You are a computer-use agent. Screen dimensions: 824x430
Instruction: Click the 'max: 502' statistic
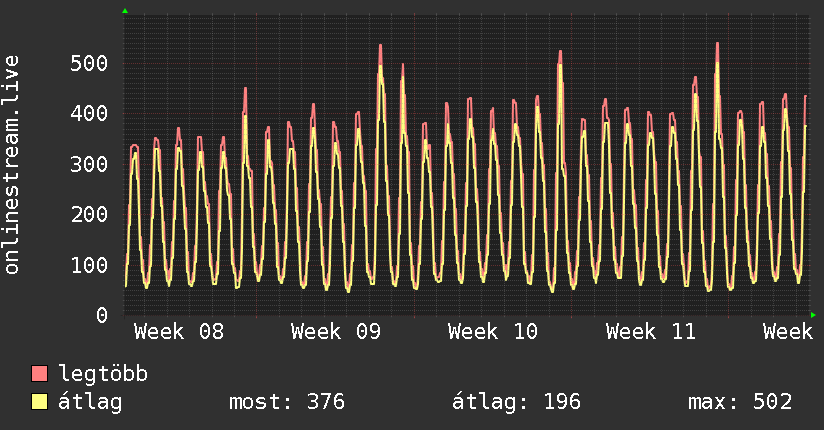point(740,403)
